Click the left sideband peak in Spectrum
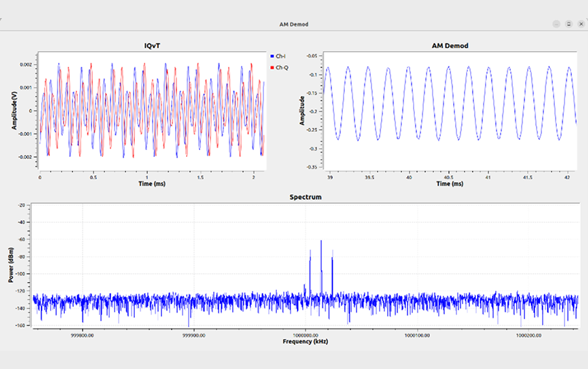Image resolution: width=588 pixels, height=369 pixels. (x=310, y=255)
